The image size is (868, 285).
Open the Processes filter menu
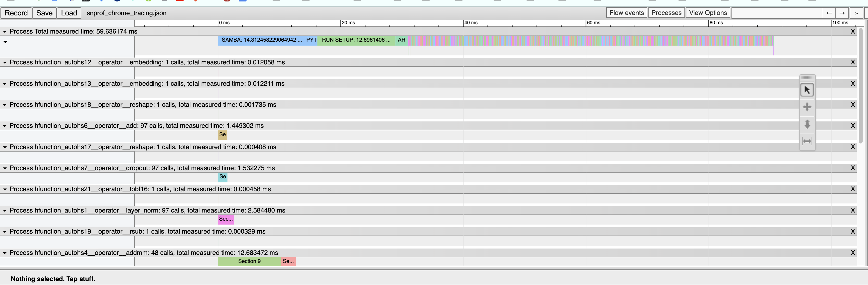pyautogui.click(x=666, y=13)
